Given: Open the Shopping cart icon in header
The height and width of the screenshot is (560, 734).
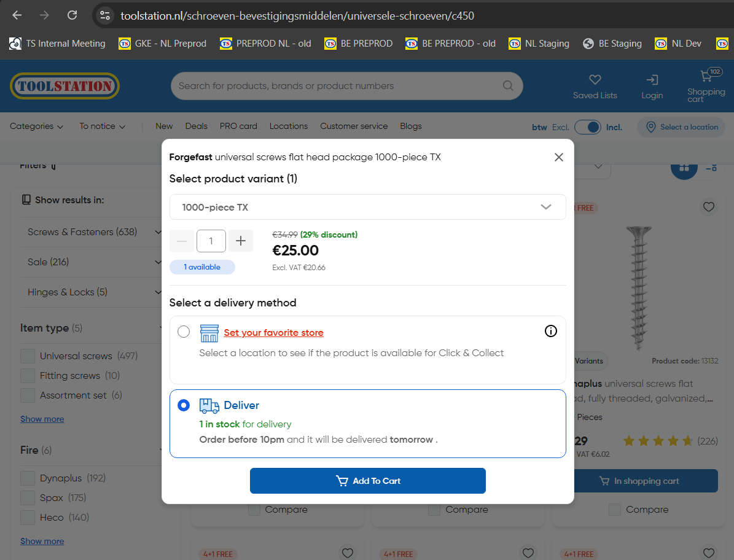Looking at the screenshot, I should coord(706,77).
